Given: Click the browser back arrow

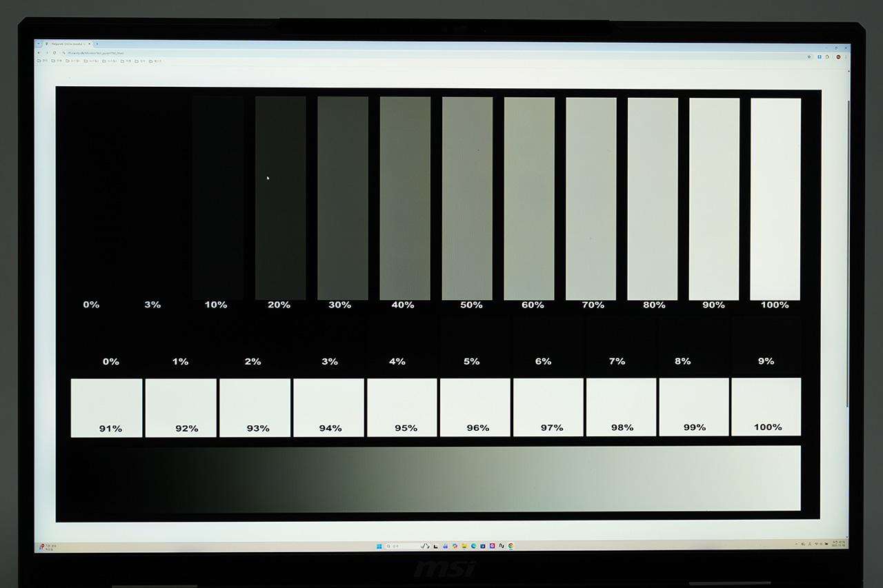Looking at the screenshot, I should coord(39,52).
